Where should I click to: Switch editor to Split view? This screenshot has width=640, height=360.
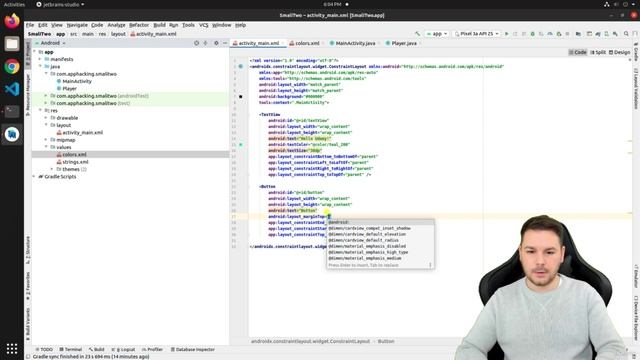[598, 52]
